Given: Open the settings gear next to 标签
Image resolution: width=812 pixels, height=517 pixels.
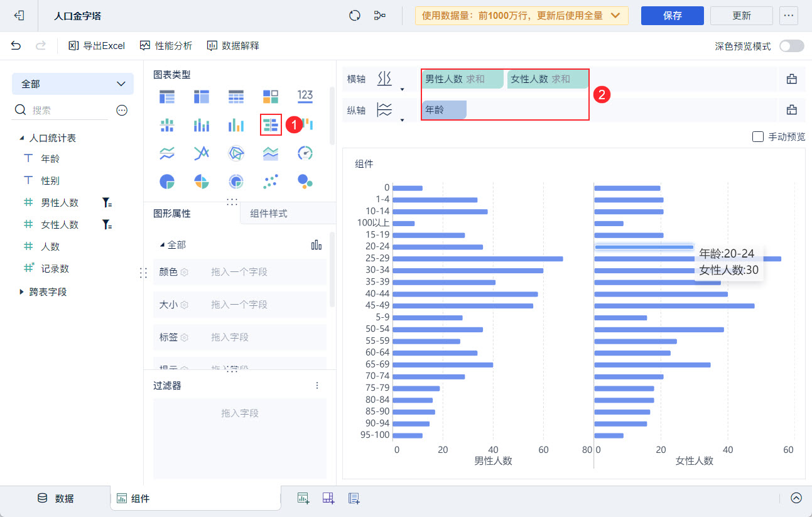Looking at the screenshot, I should click(185, 337).
